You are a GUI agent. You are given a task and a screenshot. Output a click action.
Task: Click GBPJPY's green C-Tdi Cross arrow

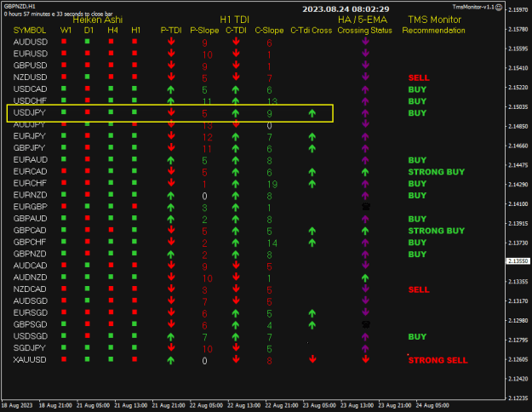312,149
